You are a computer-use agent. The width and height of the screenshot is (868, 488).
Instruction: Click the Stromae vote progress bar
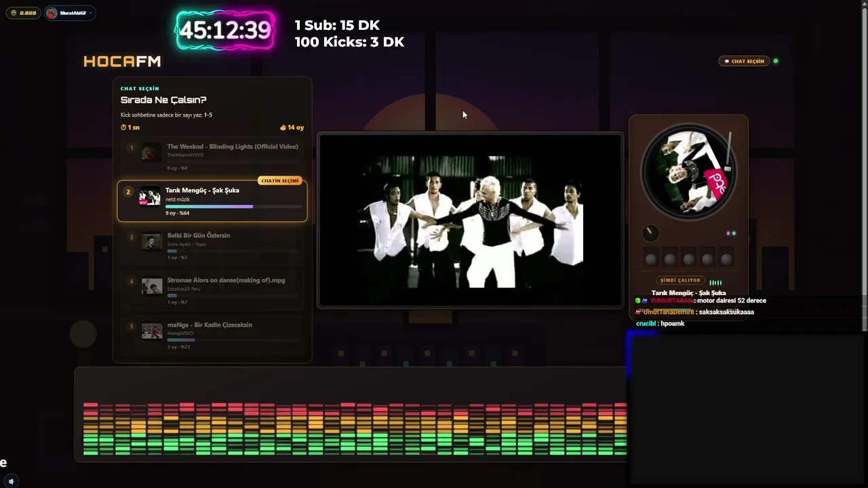(x=234, y=296)
